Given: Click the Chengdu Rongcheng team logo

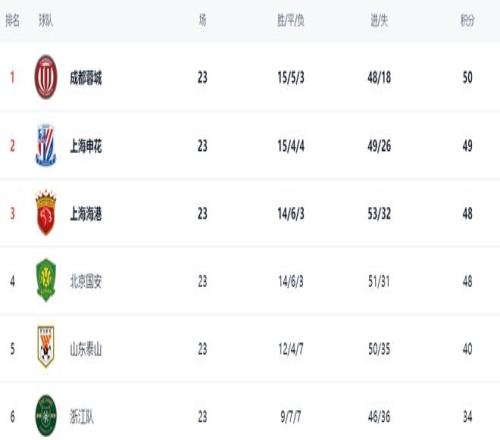Looking at the screenshot, I should coord(46,77).
